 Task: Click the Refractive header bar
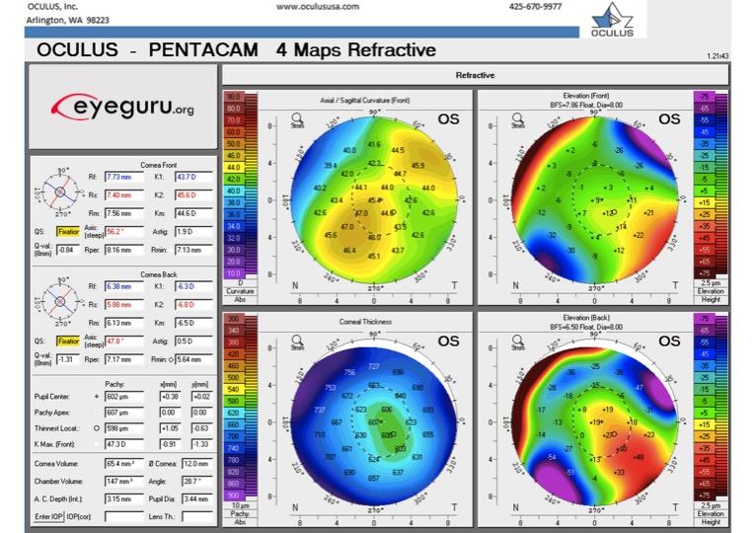pos(476,75)
